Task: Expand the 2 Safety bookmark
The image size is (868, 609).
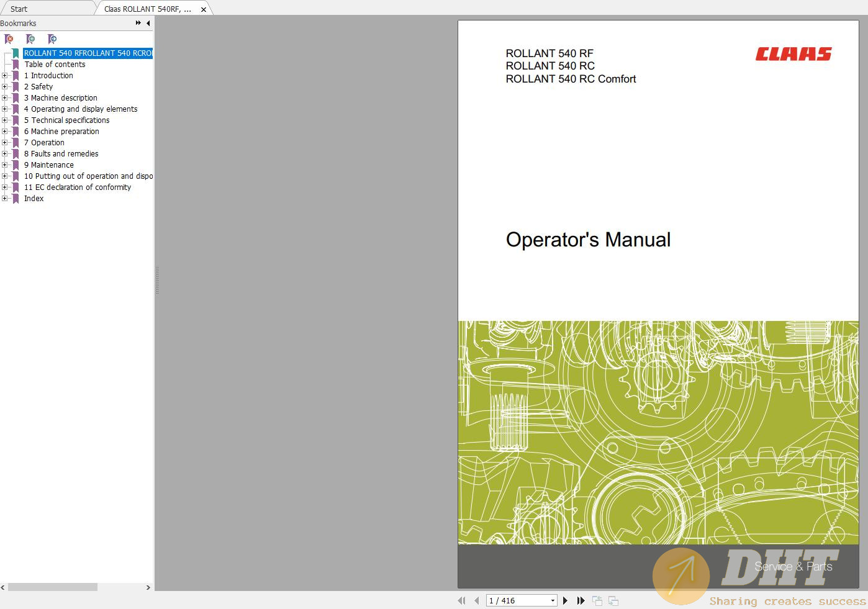Action: pos(5,87)
